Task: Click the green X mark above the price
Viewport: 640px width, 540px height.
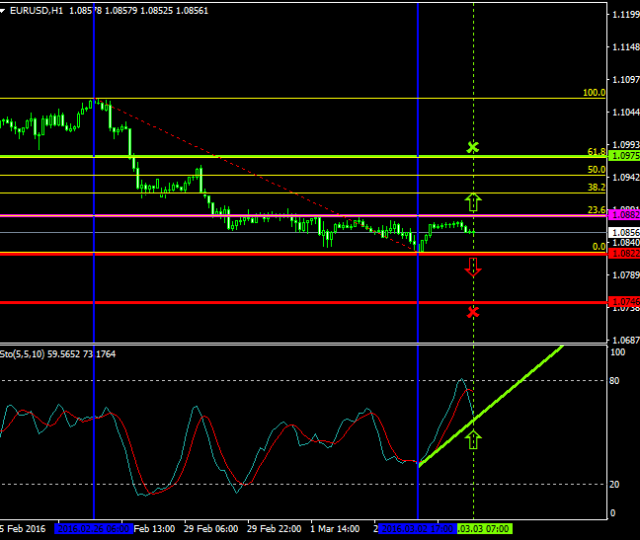Action: 473,148
